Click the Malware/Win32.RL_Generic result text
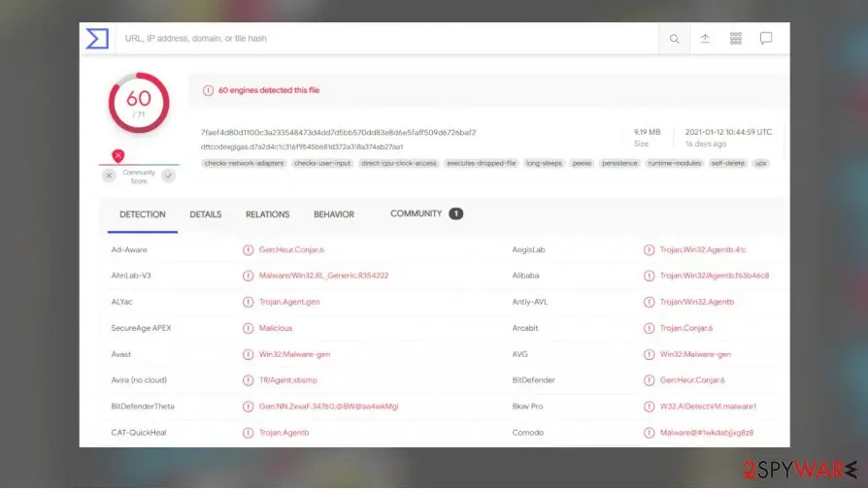Image resolution: width=868 pixels, height=489 pixels. pos(324,276)
